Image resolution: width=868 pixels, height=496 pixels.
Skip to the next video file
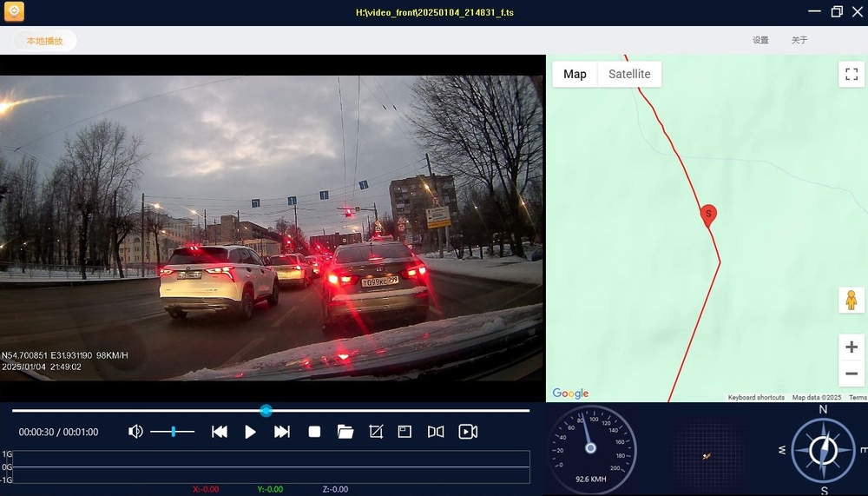click(282, 432)
